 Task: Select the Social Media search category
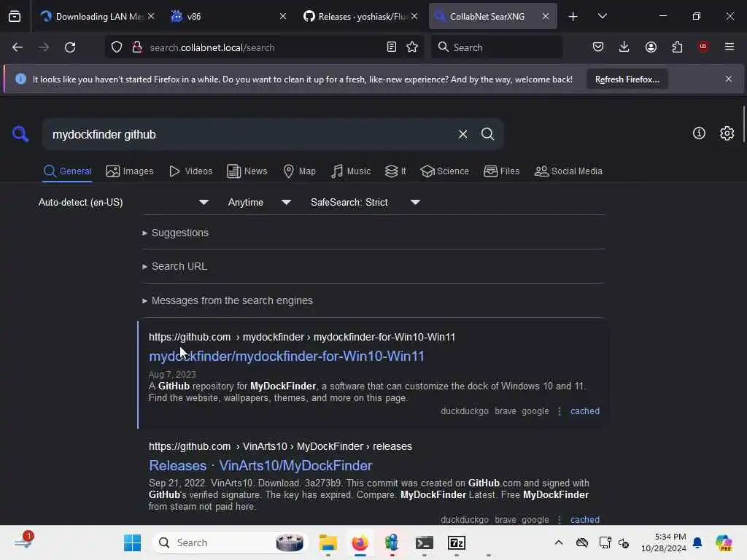tap(568, 171)
